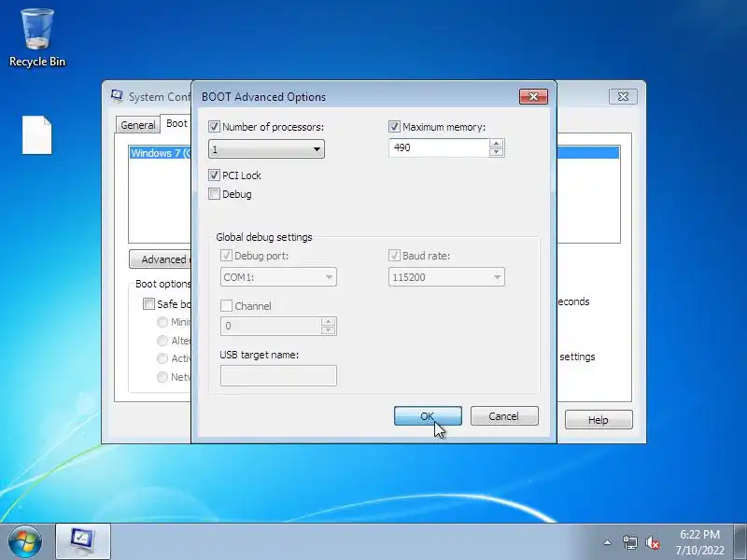Toggle Number of processors checkbox
Screen dimensions: 747x560
click(214, 127)
